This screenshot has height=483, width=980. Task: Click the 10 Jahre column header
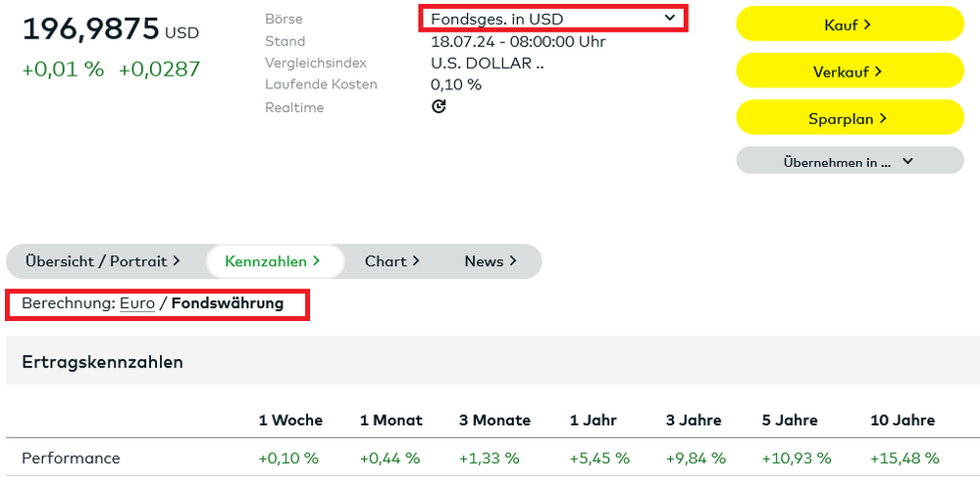tap(903, 420)
